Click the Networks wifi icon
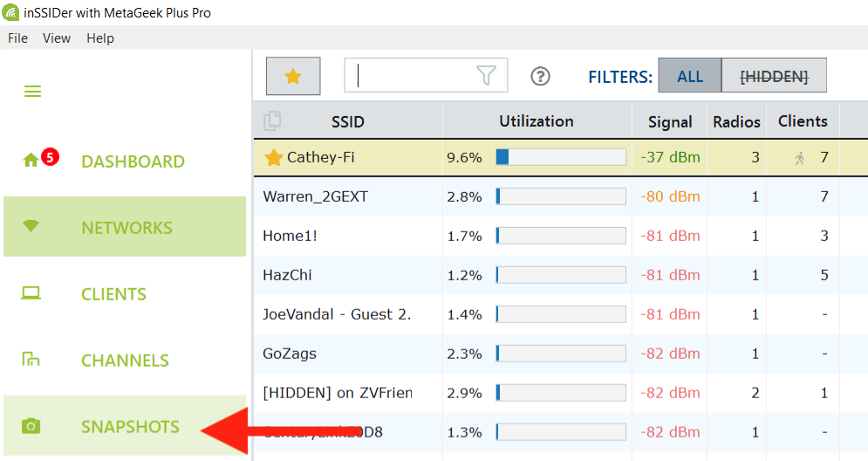Image resolution: width=868 pixels, height=461 pixels. coord(31,225)
